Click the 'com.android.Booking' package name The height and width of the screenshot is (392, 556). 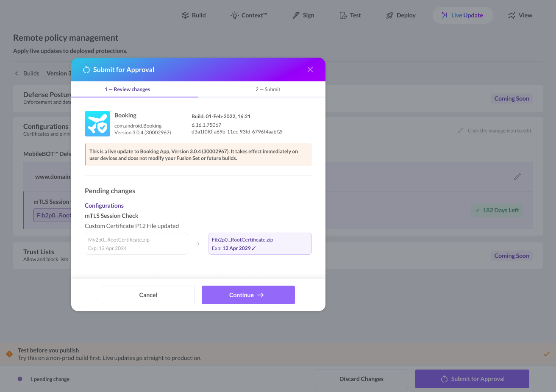(138, 126)
